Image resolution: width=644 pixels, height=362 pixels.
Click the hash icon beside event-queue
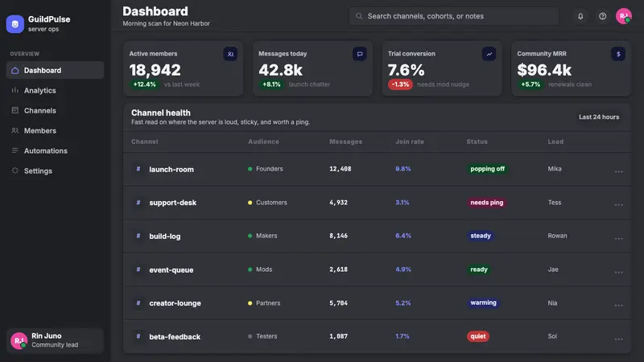pos(138,269)
